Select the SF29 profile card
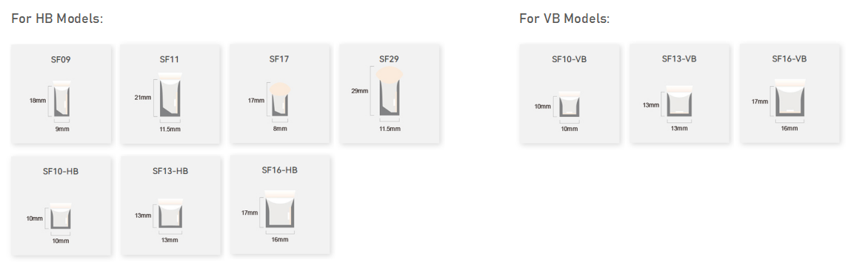 (390, 94)
